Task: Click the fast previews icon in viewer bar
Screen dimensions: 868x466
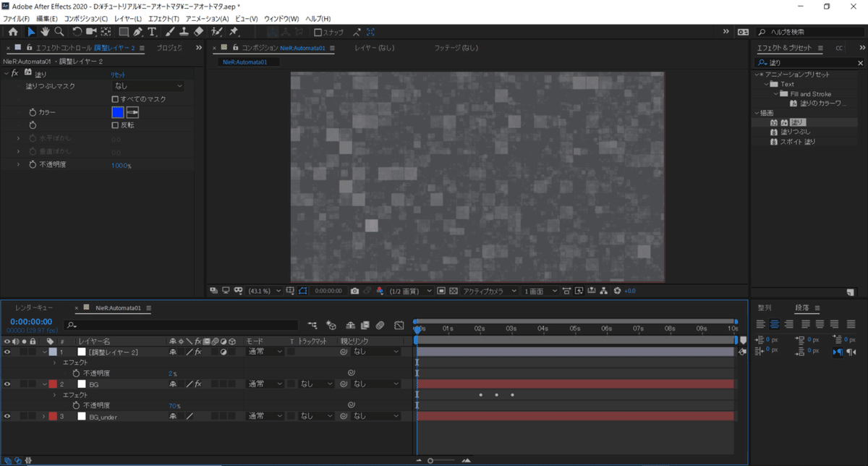Action: pos(579,290)
